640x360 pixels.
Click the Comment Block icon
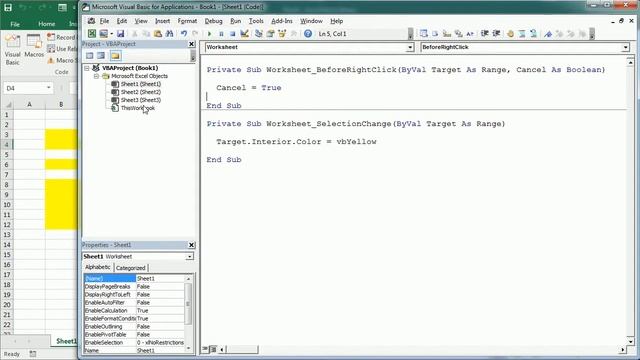coord(522,33)
